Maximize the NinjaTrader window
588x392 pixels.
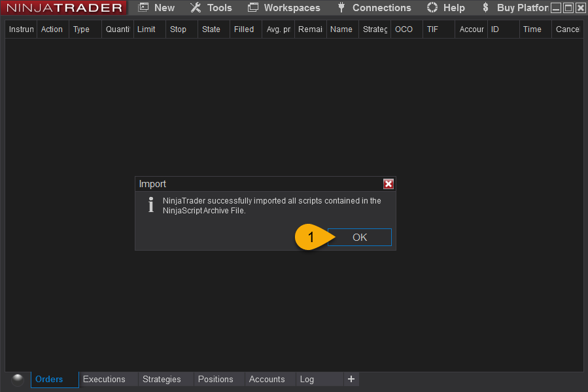[x=568, y=7]
